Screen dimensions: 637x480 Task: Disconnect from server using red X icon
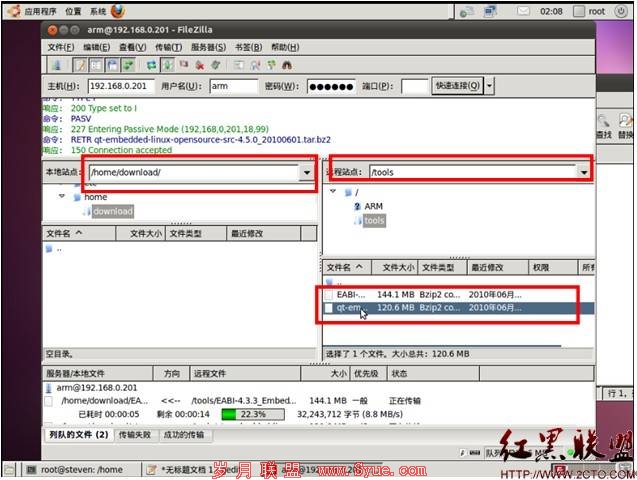(199, 65)
